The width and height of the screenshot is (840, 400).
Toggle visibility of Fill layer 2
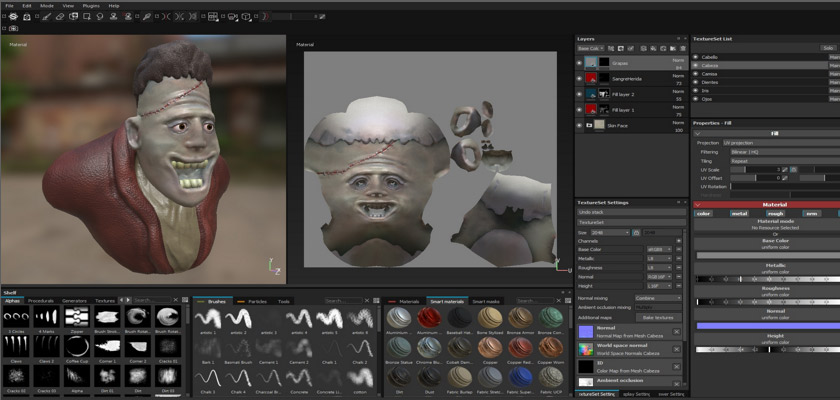(579, 93)
